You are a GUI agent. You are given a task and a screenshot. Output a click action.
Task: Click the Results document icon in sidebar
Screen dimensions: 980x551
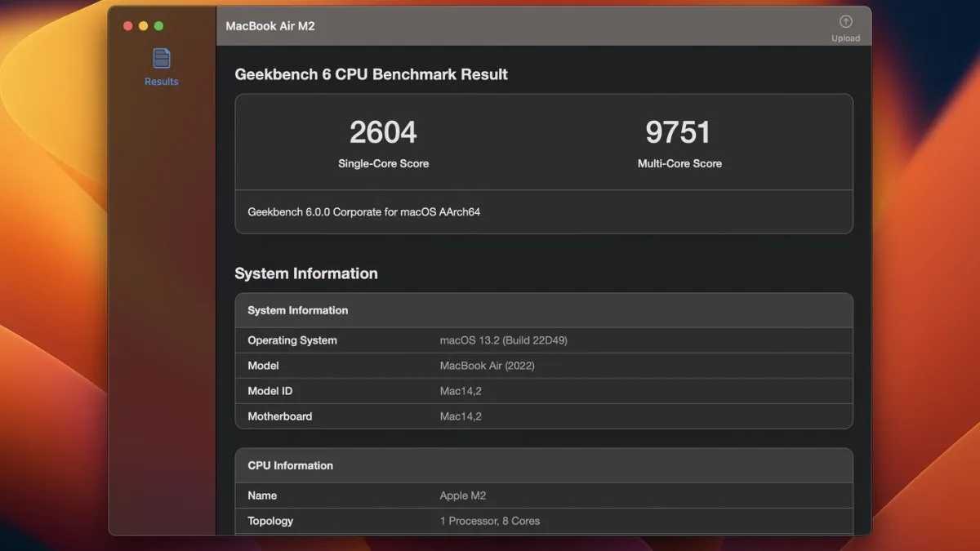(x=162, y=59)
